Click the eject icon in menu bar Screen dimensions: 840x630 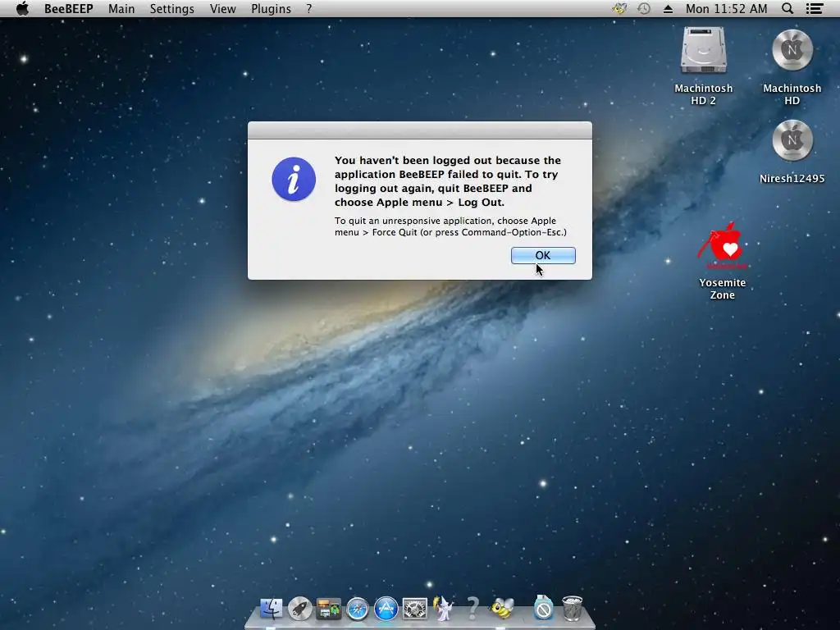point(668,8)
